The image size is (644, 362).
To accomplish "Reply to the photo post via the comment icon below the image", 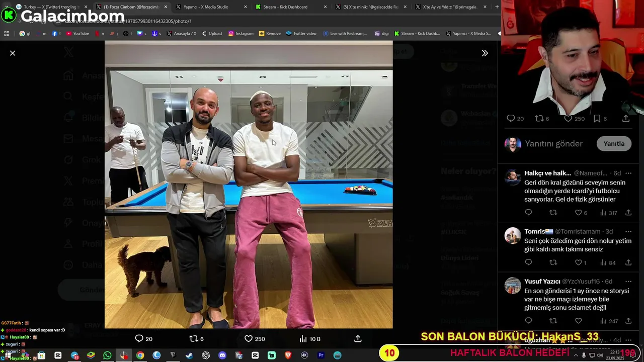I will click(139, 339).
